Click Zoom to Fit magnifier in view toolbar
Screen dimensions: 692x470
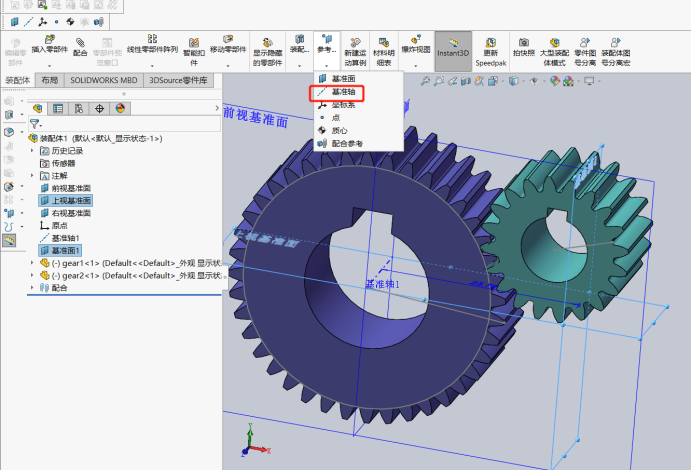coord(425,81)
